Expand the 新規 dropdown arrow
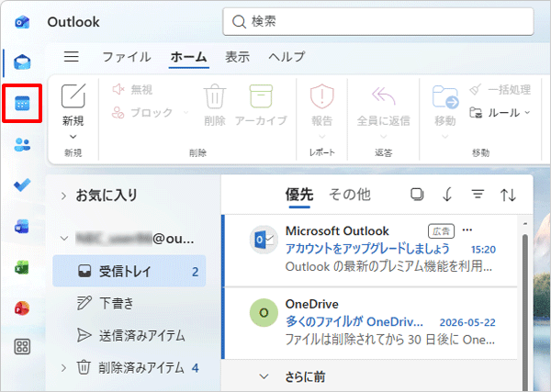The height and width of the screenshot is (392, 551). click(x=73, y=137)
